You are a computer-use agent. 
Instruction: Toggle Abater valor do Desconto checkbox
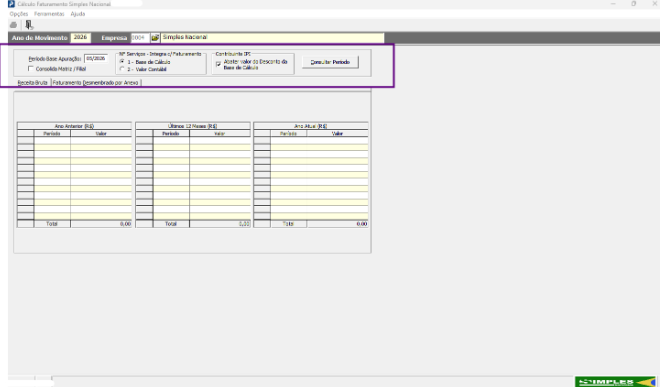point(218,64)
